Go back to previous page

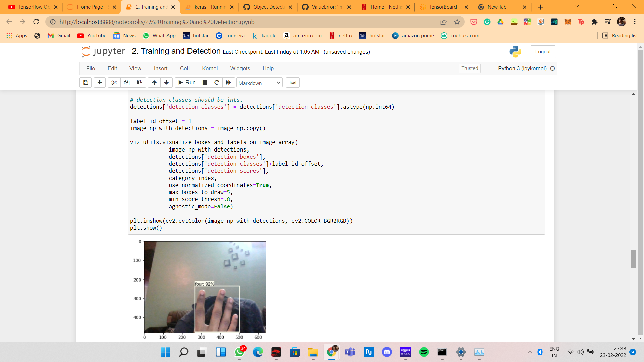point(9,22)
